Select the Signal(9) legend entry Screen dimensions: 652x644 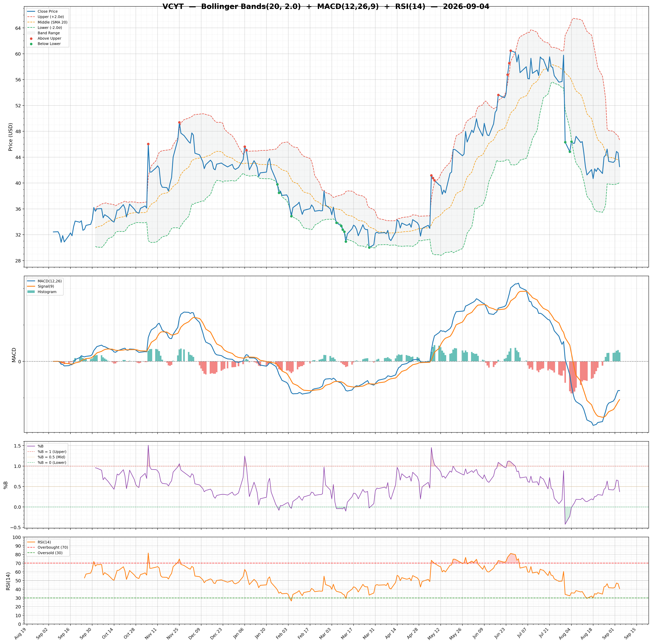(40, 286)
